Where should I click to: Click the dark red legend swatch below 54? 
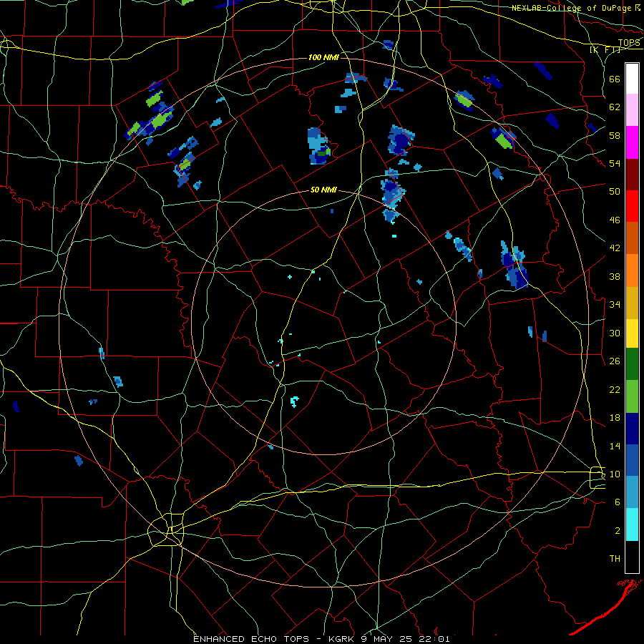(632, 174)
